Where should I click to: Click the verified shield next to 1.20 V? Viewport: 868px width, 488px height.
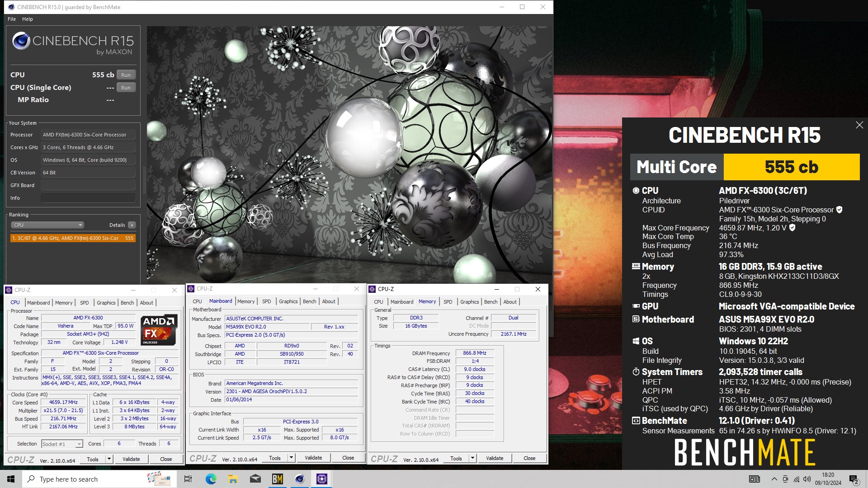click(x=792, y=228)
